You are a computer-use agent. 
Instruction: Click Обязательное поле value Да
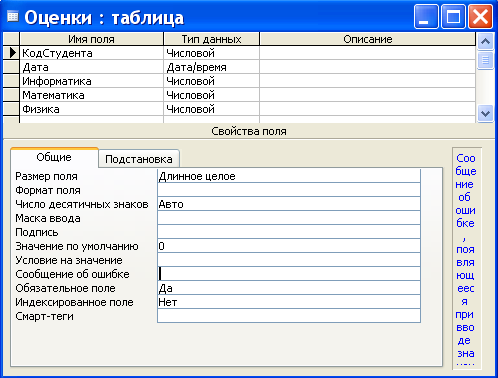(x=289, y=288)
